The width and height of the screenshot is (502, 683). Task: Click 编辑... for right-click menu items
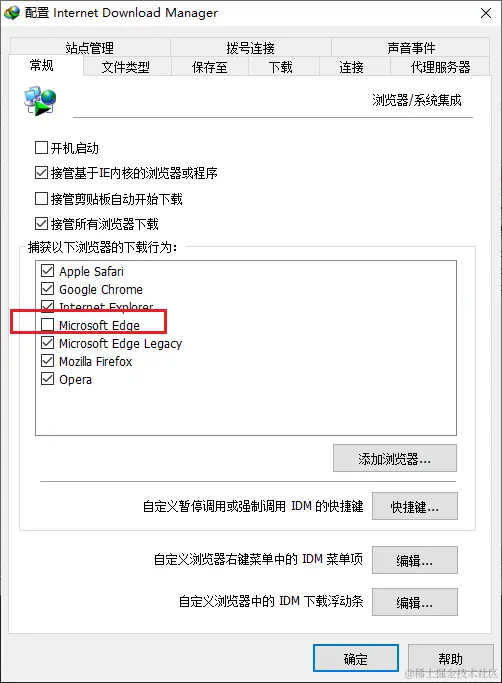(x=415, y=560)
